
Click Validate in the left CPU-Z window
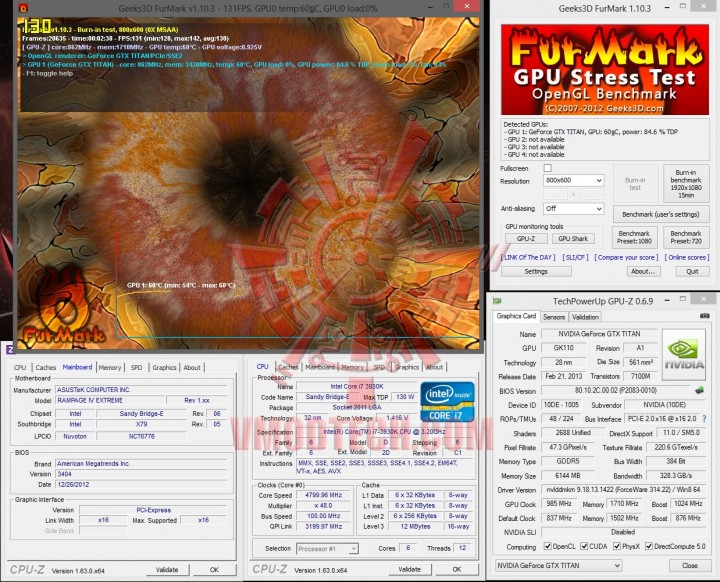(x=167, y=570)
